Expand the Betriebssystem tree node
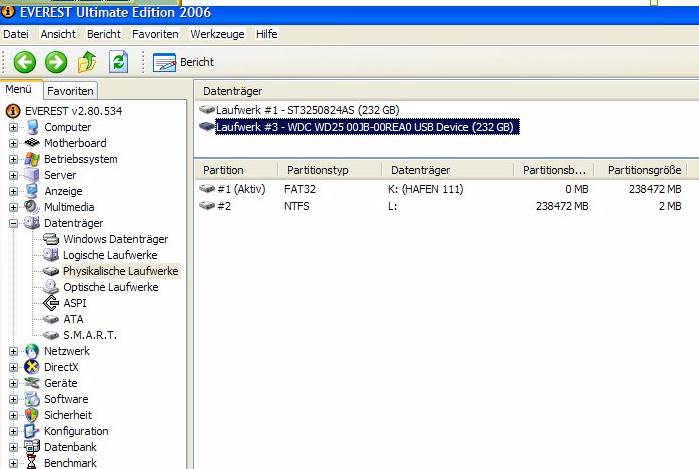 click(13, 160)
